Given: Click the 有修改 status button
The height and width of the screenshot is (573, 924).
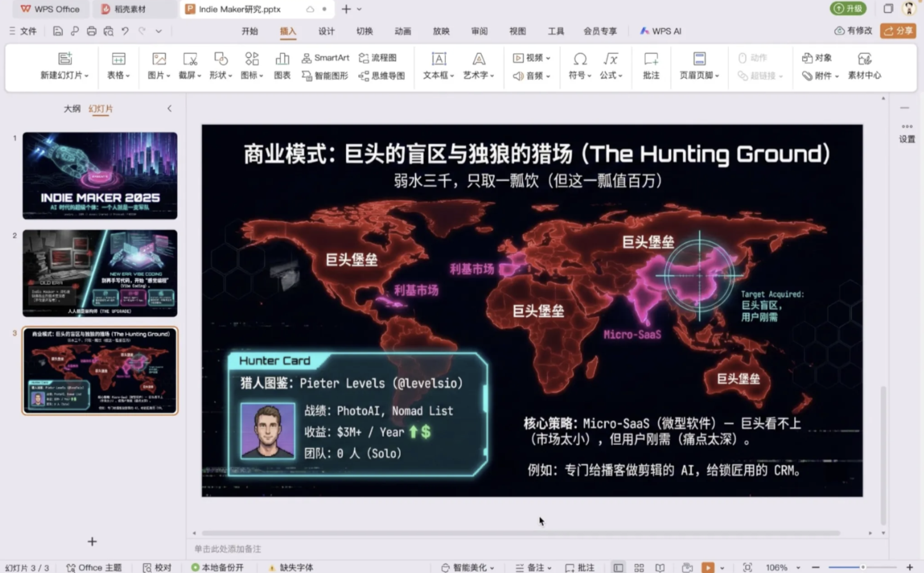Looking at the screenshot, I should tap(854, 31).
